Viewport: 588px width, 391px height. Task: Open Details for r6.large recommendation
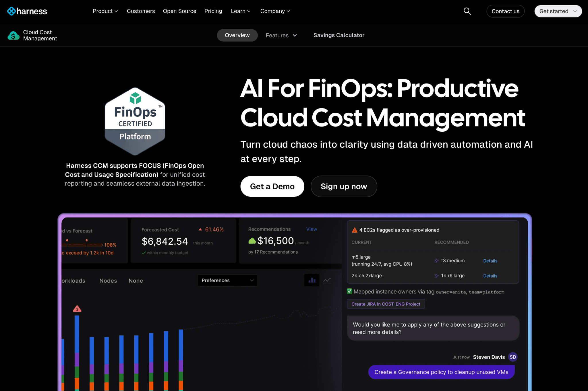click(x=490, y=276)
